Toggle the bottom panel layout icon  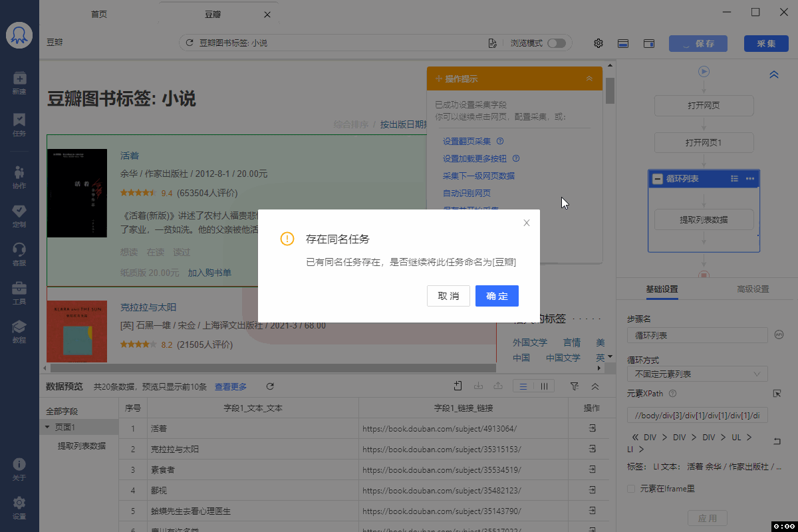pos(623,43)
